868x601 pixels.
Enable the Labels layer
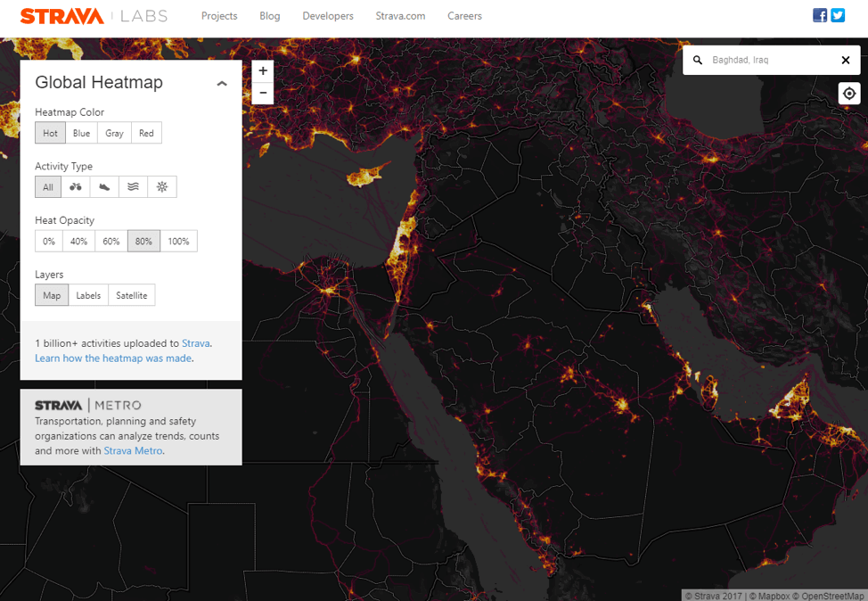(88, 296)
